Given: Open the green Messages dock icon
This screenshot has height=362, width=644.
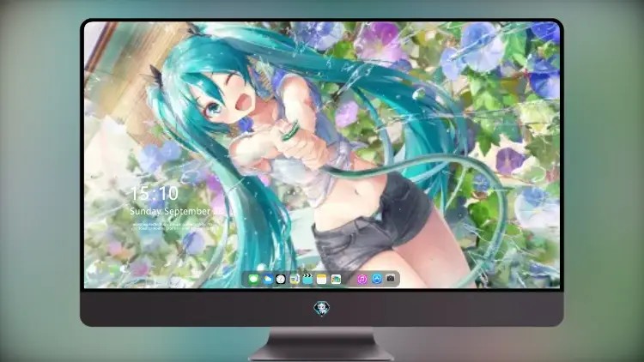Looking at the screenshot, I should click(254, 280).
